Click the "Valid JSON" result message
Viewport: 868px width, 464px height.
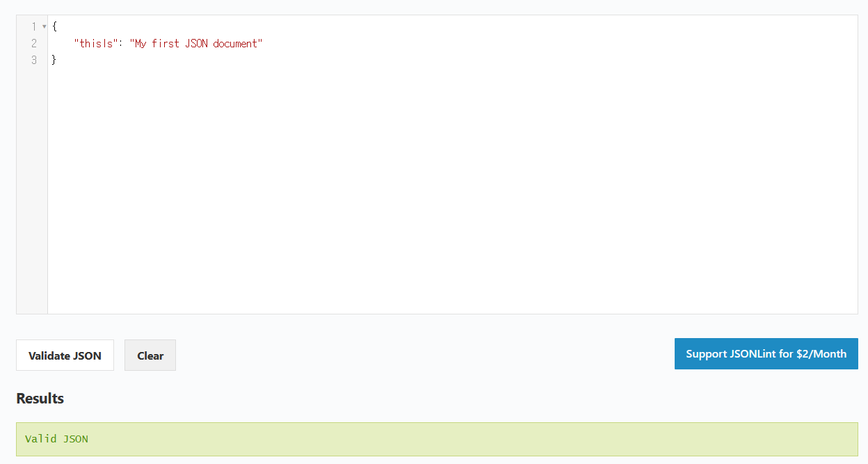pos(56,439)
